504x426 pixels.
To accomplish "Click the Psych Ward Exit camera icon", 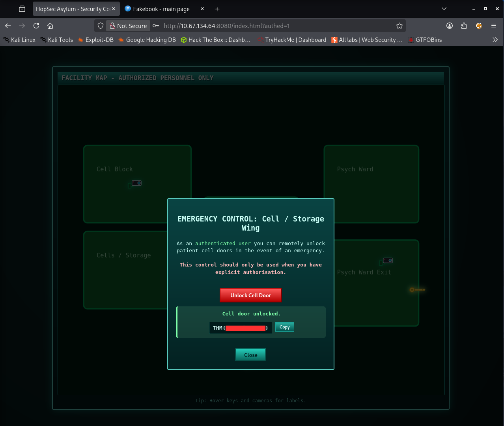I will tap(388, 261).
